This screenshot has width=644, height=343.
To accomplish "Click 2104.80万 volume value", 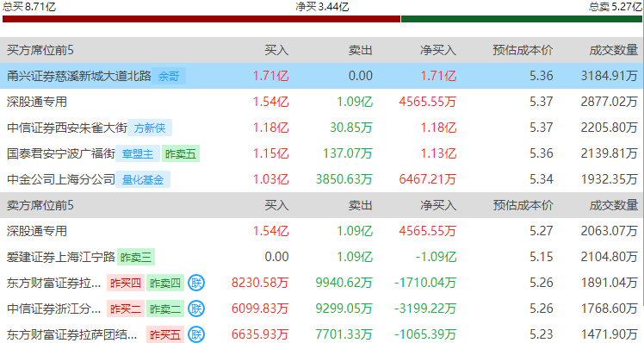I will tap(609, 258).
